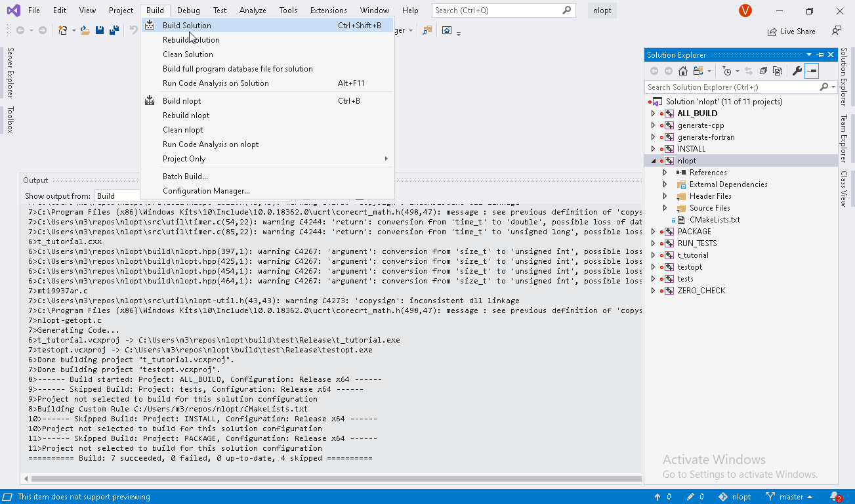Open Properties with the wrench icon
This screenshot has width=855, height=504.
pyautogui.click(x=797, y=71)
